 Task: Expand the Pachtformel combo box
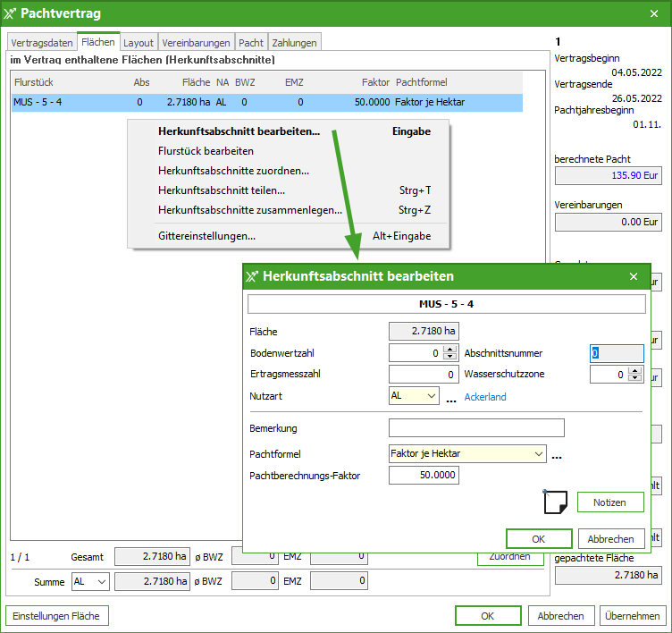tap(538, 454)
